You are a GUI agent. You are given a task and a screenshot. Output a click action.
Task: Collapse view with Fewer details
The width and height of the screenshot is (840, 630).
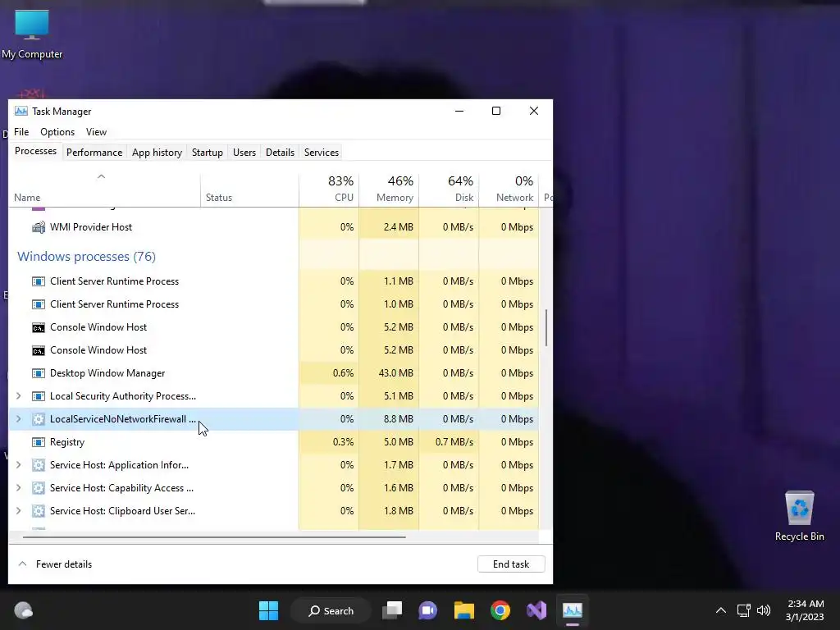55,564
